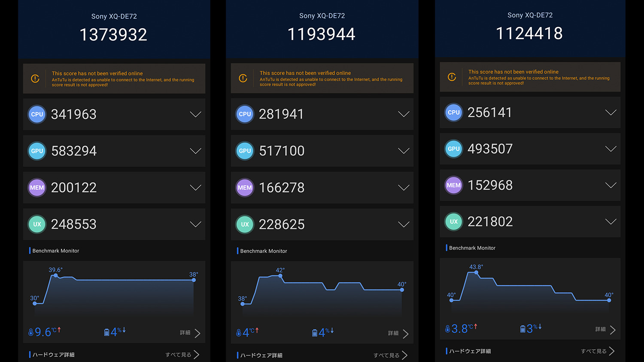Click the CPU badge beside score 341963

click(37, 115)
